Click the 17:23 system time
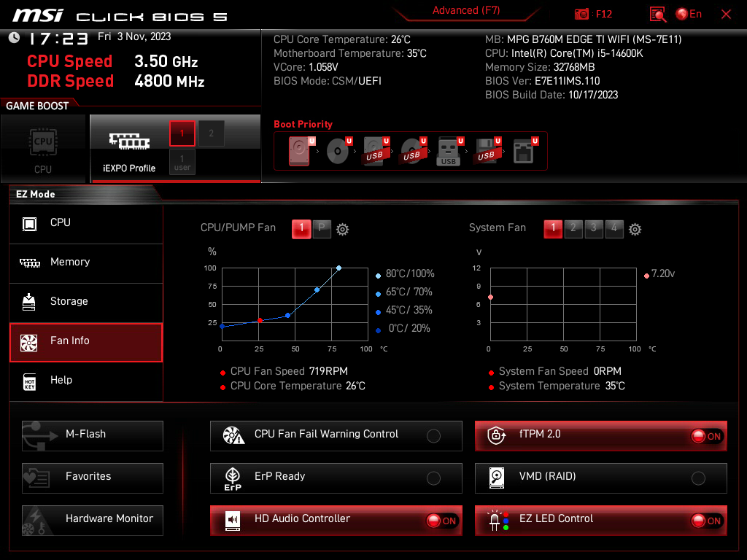The image size is (747, 560). [x=58, y=39]
